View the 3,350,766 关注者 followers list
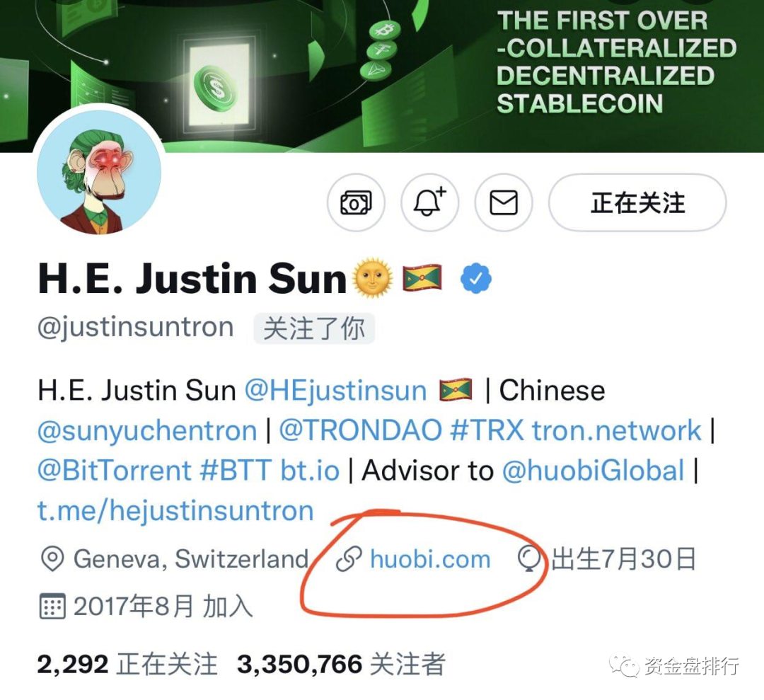 pos(341,664)
